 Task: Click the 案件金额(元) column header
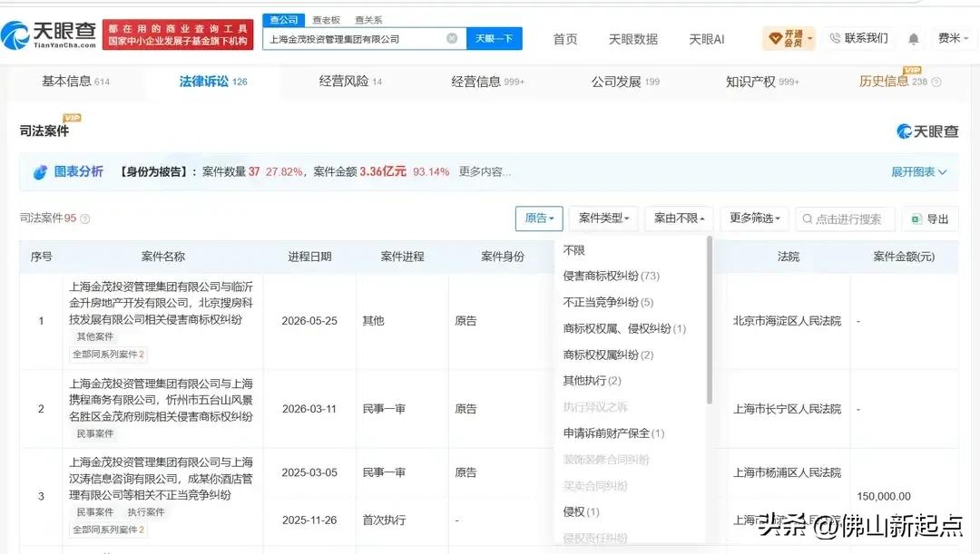pyautogui.click(x=904, y=256)
